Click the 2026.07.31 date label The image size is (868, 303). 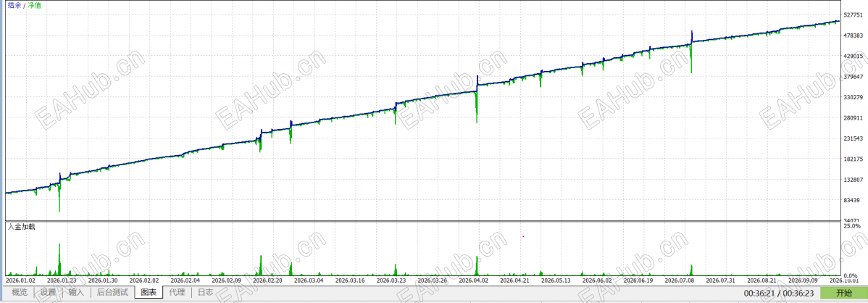click(722, 281)
